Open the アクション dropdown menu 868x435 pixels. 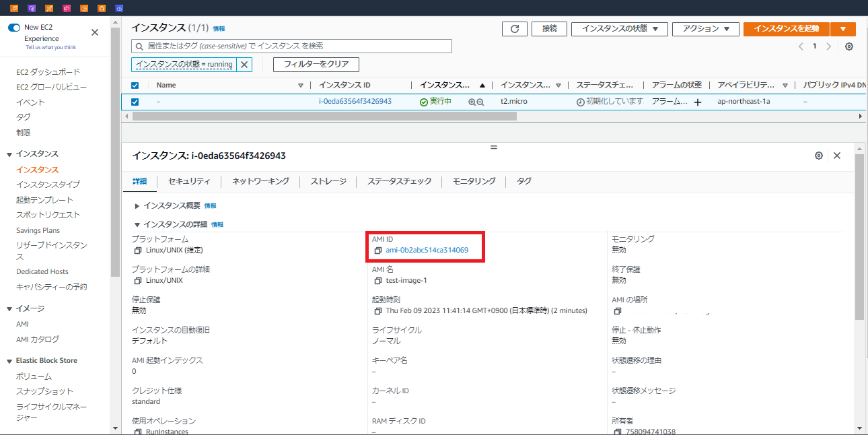point(705,29)
